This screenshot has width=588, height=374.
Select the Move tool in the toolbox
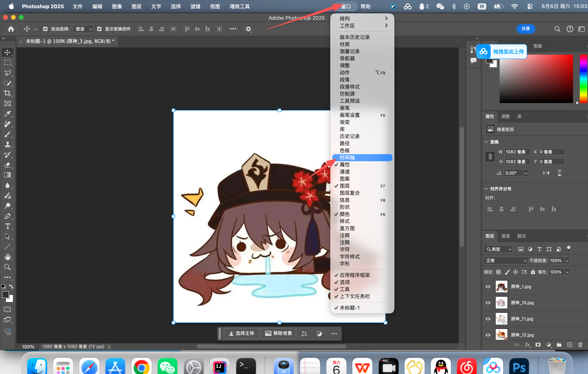tap(8, 52)
